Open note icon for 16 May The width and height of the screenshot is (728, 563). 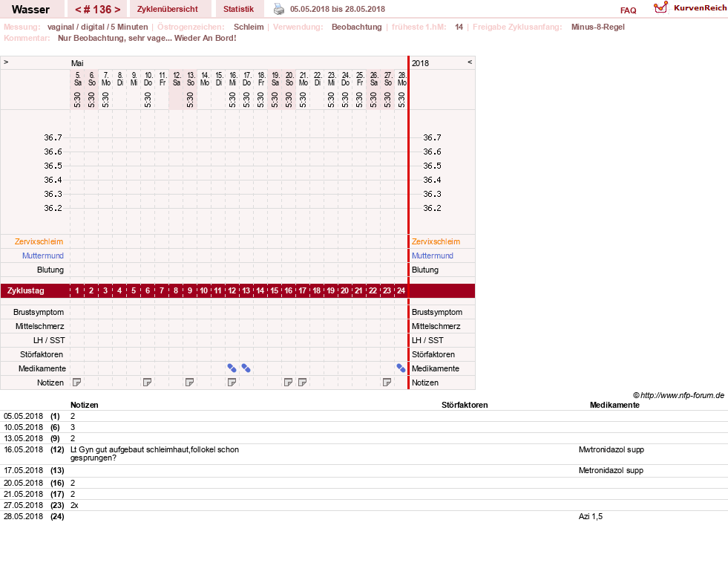click(232, 383)
